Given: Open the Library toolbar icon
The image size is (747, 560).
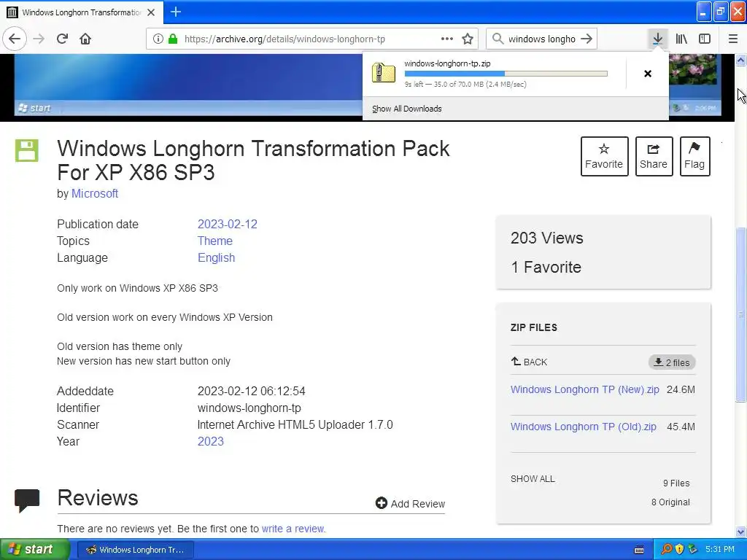Looking at the screenshot, I should pyautogui.click(x=681, y=39).
